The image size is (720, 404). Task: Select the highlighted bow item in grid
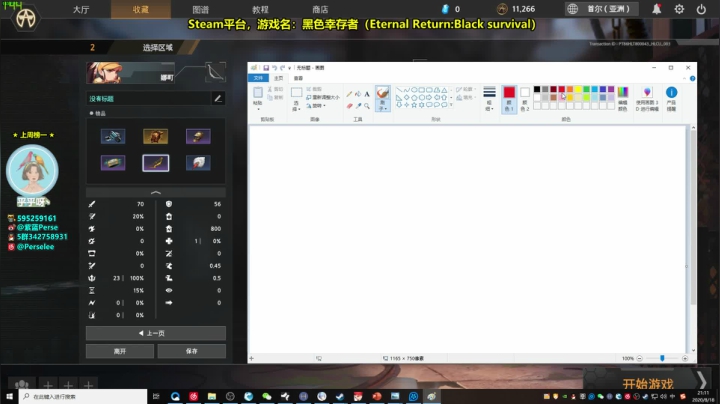tap(156, 163)
